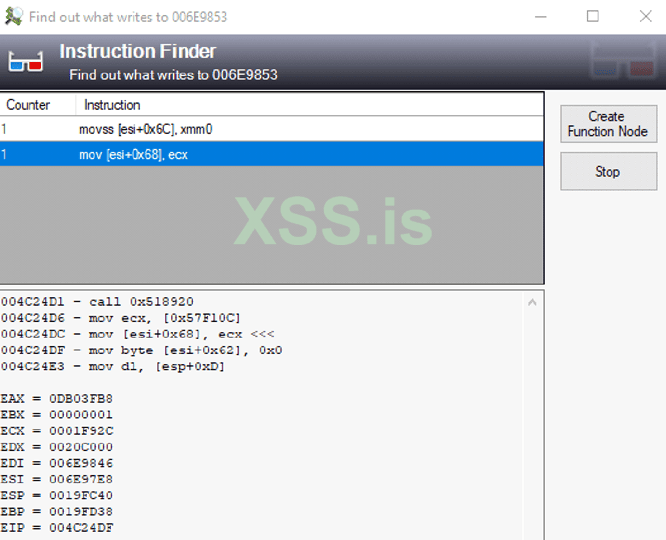
Task: Stop the instruction finder
Action: click(608, 171)
